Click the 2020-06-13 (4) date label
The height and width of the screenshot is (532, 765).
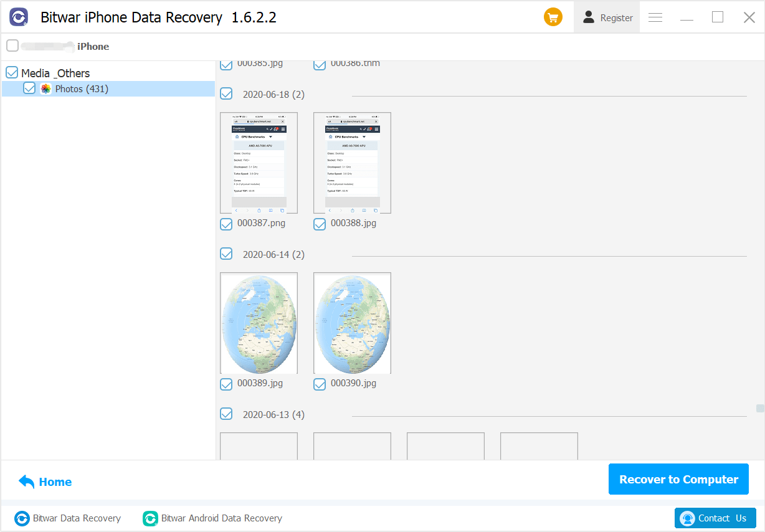[x=274, y=414]
